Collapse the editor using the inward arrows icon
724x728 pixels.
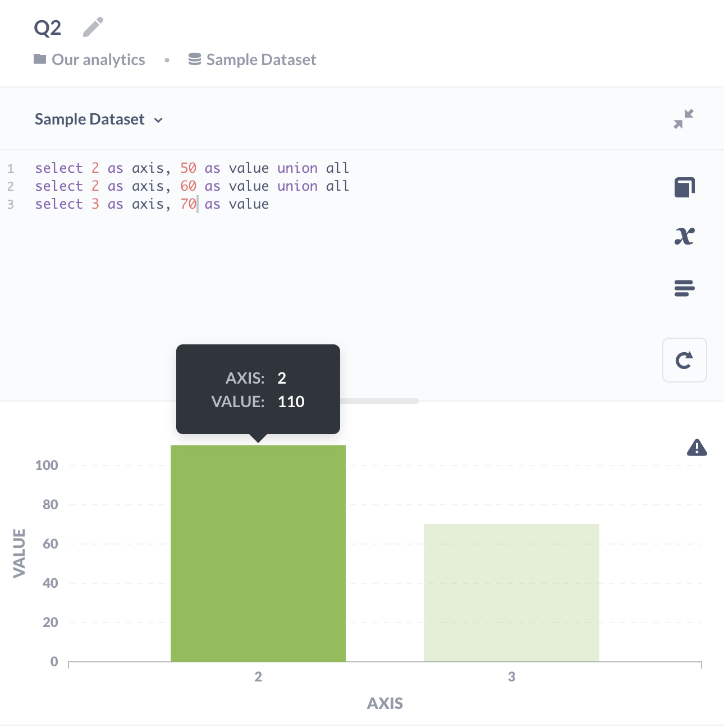click(x=683, y=118)
